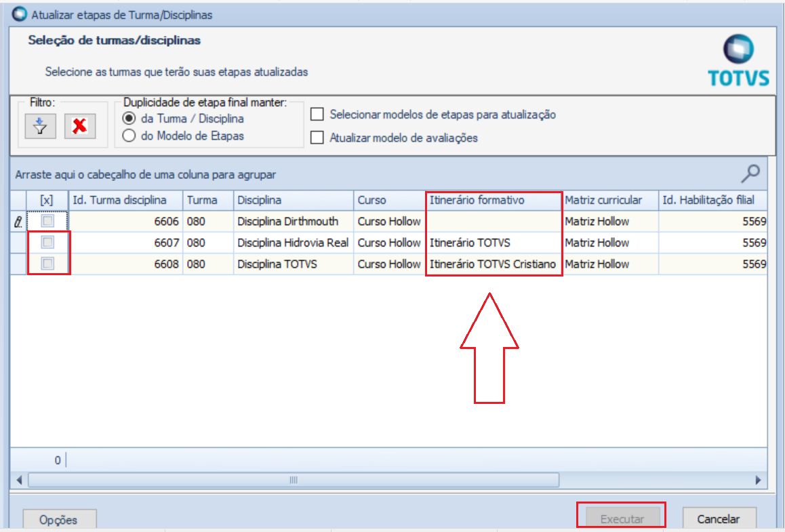This screenshot has height=532, width=785.
Task: Click Turma '080' in row 6608
Action: (x=208, y=264)
